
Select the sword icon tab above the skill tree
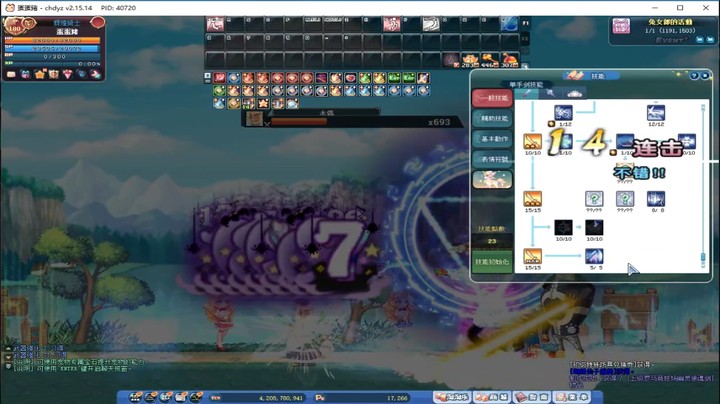pyautogui.click(x=526, y=94)
